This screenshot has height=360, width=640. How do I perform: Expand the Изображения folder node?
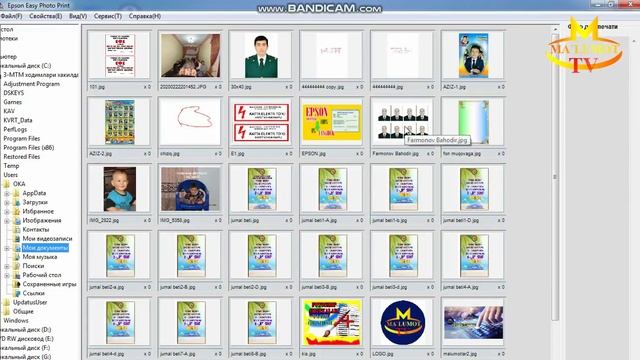click(7, 221)
